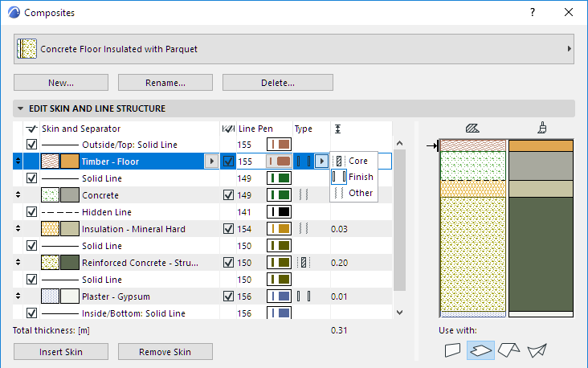The height and width of the screenshot is (368, 588).
Task: Select Plaster - Gypsum skin row
Action: tap(202, 296)
